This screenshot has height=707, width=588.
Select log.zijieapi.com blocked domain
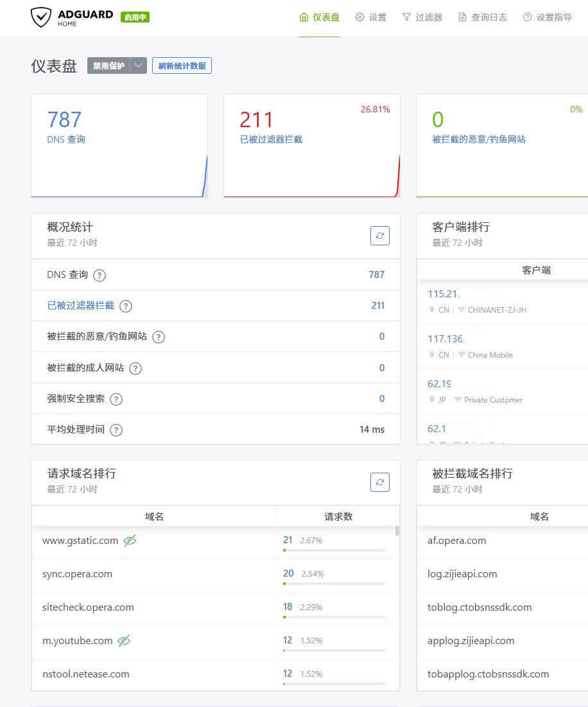coord(462,574)
